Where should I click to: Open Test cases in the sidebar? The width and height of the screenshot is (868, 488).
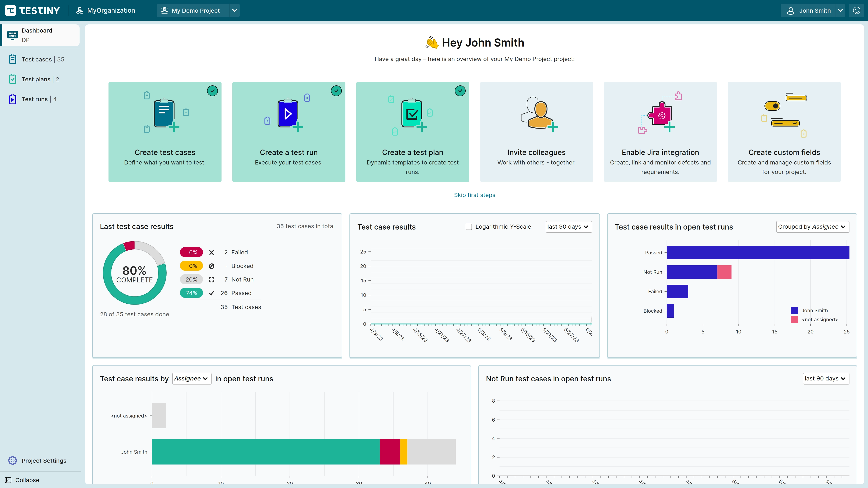[x=37, y=59]
